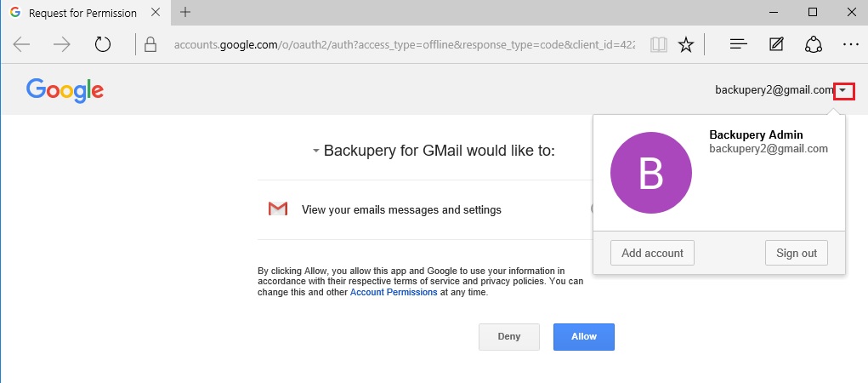Refresh the page with the reload icon
Screen dimensions: 868x383
103,44
